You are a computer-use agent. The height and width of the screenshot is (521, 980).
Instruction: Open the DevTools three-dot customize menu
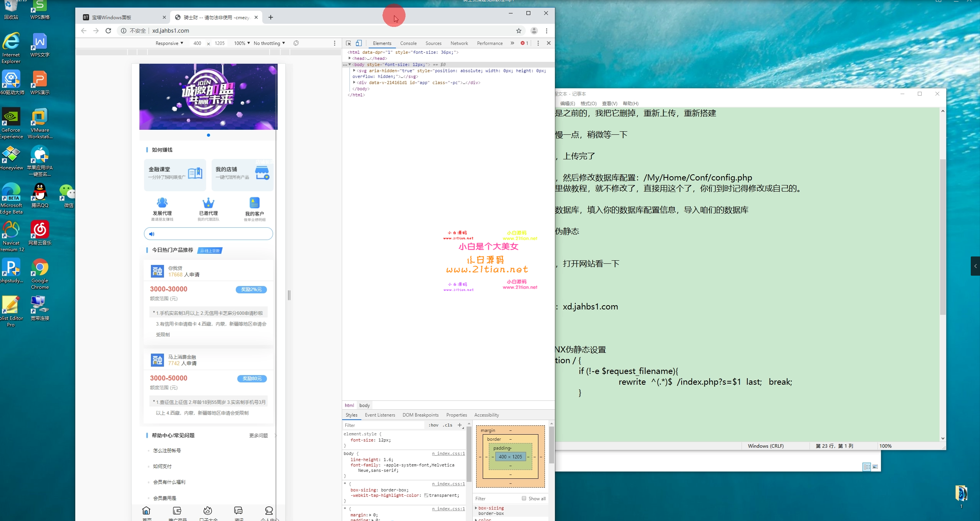click(x=538, y=43)
